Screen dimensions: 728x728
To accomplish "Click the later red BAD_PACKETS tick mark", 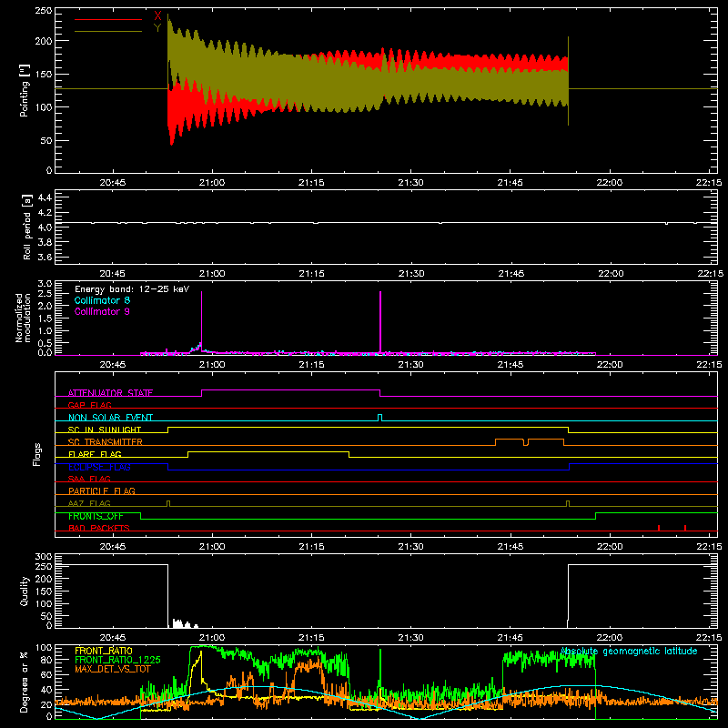I will (685, 528).
